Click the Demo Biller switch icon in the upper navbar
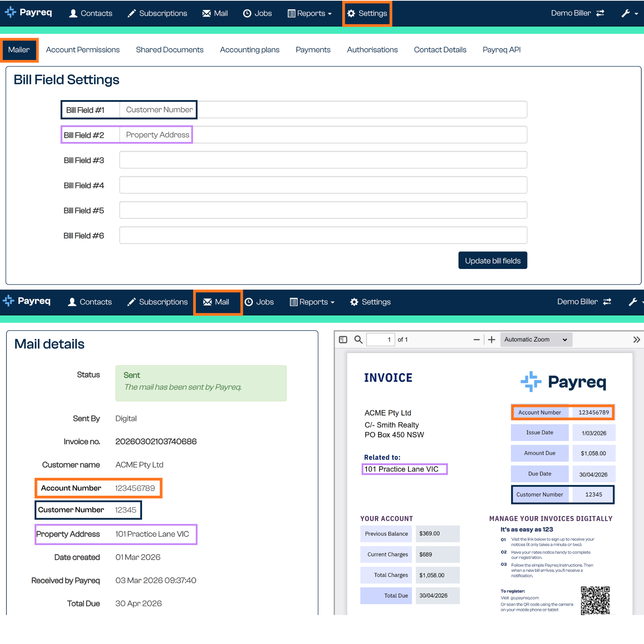Screen dimensions: 644x644 coord(600,13)
